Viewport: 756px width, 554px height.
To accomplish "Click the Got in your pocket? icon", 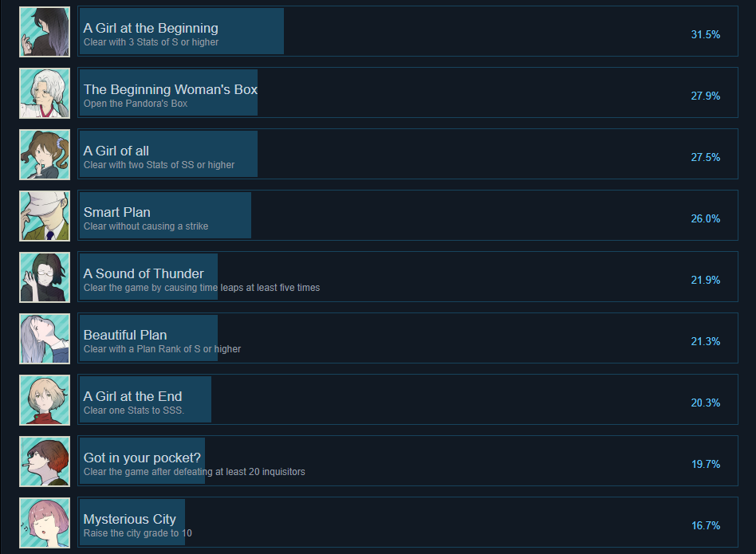I will click(x=45, y=462).
